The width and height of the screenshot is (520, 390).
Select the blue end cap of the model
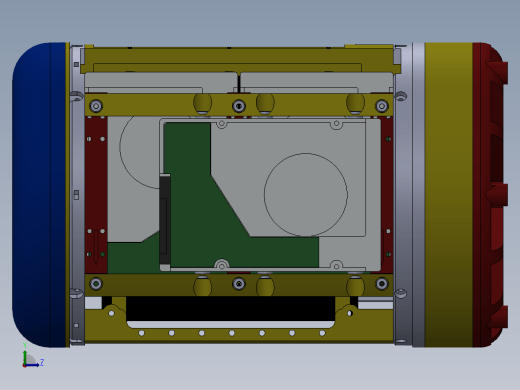(x=39, y=195)
